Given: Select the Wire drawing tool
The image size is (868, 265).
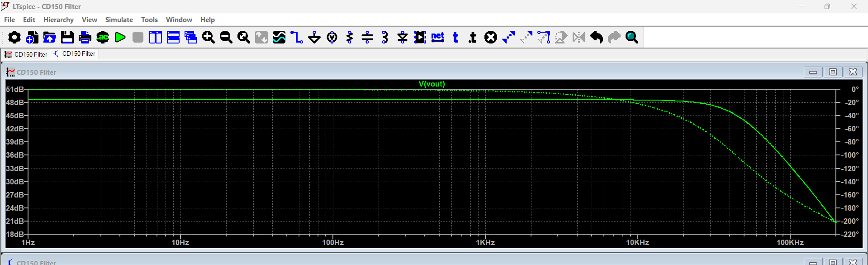Looking at the screenshot, I should (297, 37).
